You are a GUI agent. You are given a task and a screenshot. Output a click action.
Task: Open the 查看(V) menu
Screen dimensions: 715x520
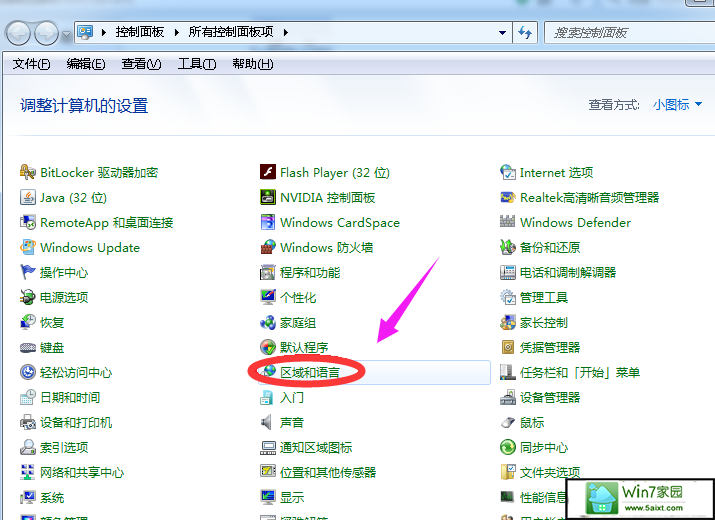(141, 64)
